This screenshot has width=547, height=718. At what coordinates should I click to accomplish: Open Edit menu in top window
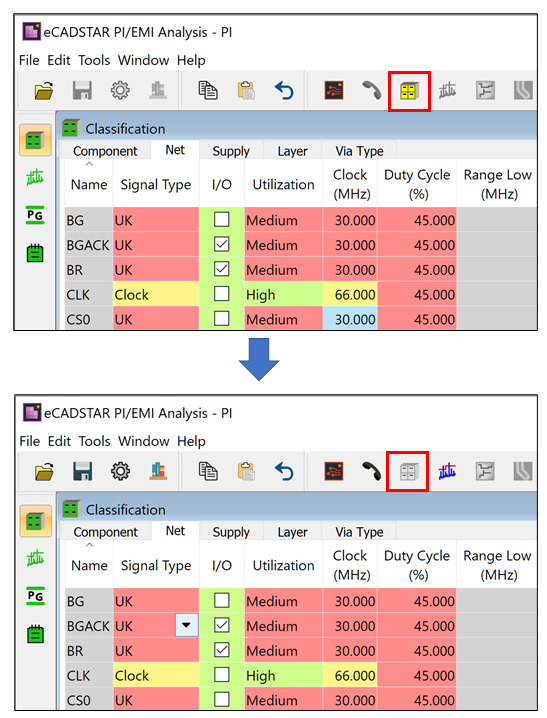(59, 60)
